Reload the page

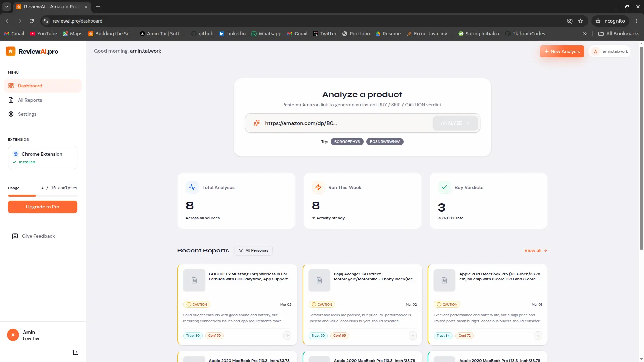(32, 21)
